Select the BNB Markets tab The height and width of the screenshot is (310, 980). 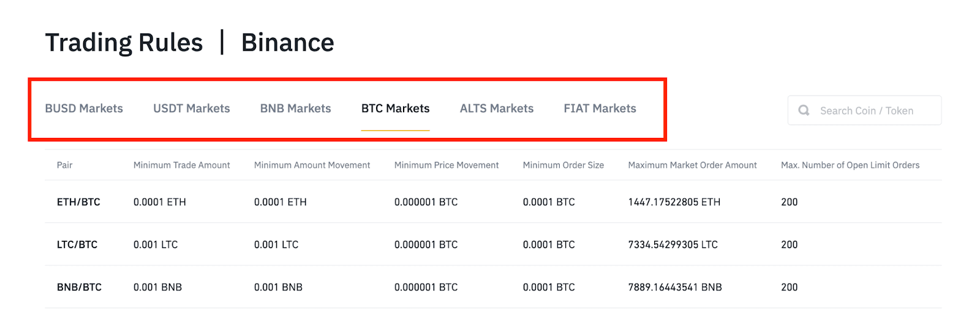[295, 108]
